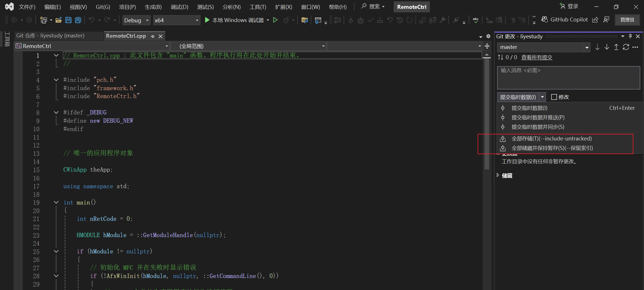This screenshot has width=644, height=290.
Task: Click the 管理员 button
Action: pos(627,20)
